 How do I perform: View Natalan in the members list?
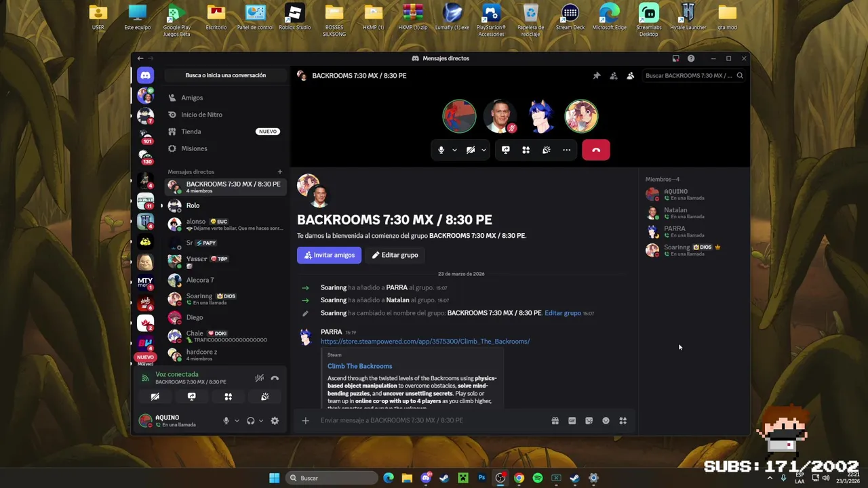point(693,213)
